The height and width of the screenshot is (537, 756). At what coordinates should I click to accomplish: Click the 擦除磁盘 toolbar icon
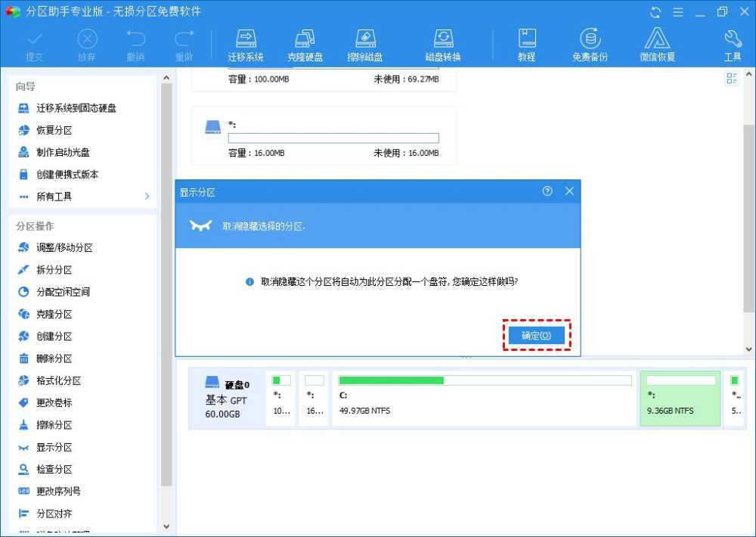(x=366, y=43)
